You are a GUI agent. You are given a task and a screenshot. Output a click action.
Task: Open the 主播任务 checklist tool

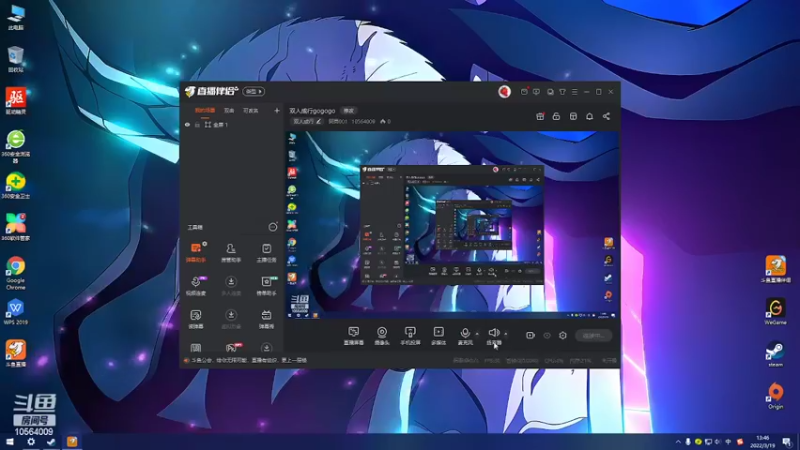coord(266,253)
